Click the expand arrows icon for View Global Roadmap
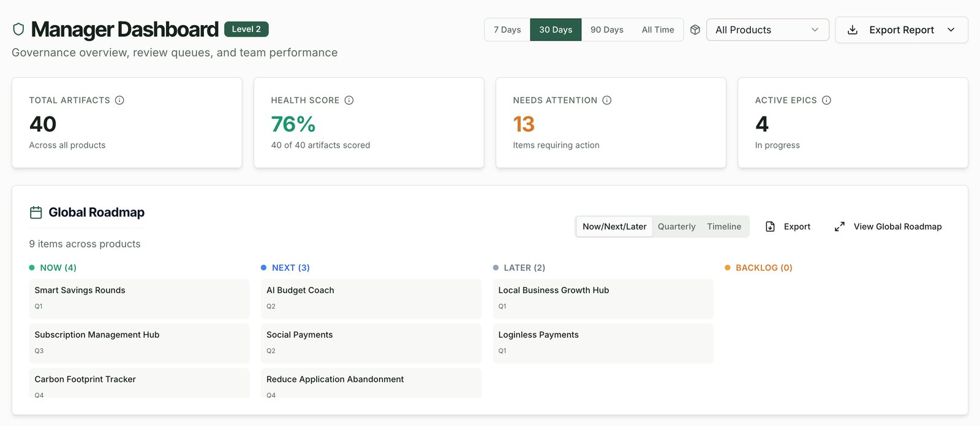This screenshot has height=426, width=980. (840, 226)
